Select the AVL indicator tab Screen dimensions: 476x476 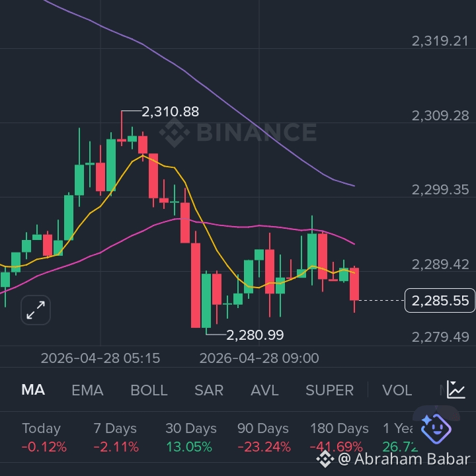pyautogui.click(x=264, y=390)
